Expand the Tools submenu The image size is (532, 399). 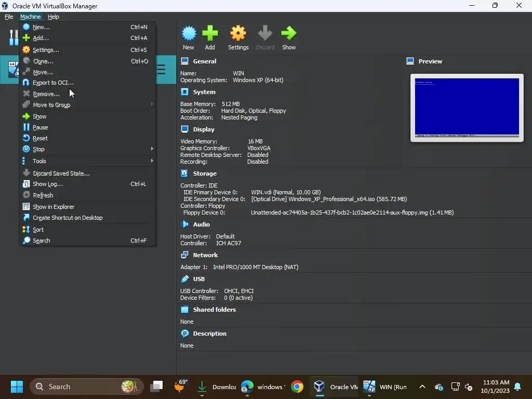(87, 161)
